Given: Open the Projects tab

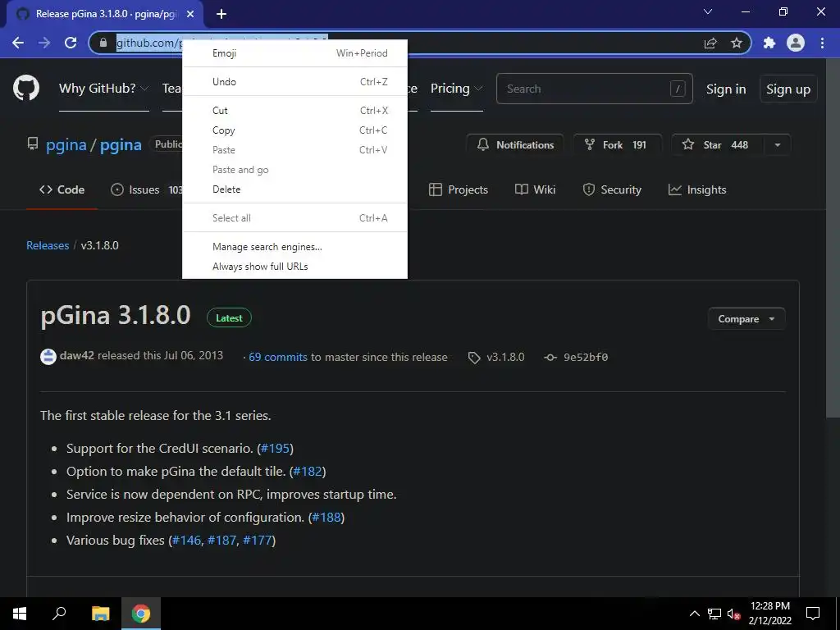Looking at the screenshot, I should (459, 189).
